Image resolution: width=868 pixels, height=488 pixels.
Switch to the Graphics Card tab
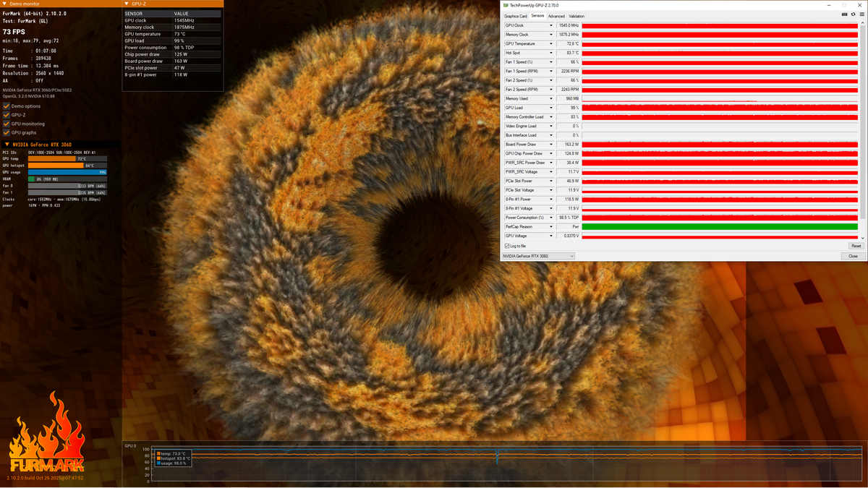coord(516,16)
